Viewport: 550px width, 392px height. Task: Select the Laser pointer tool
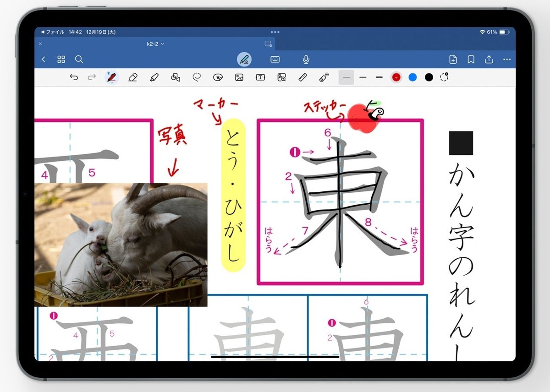click(324, 77)
